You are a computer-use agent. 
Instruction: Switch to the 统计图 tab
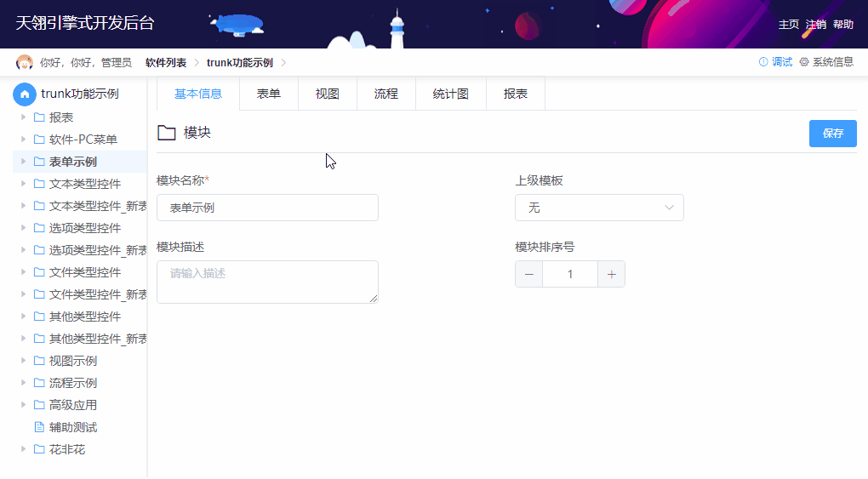click(x=451, y=94)
